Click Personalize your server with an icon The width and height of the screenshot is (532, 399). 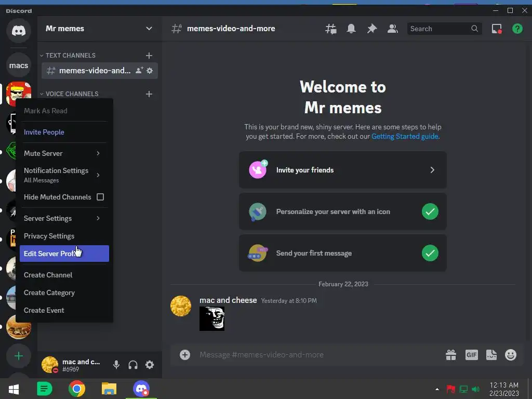click(x=343, y=212)
